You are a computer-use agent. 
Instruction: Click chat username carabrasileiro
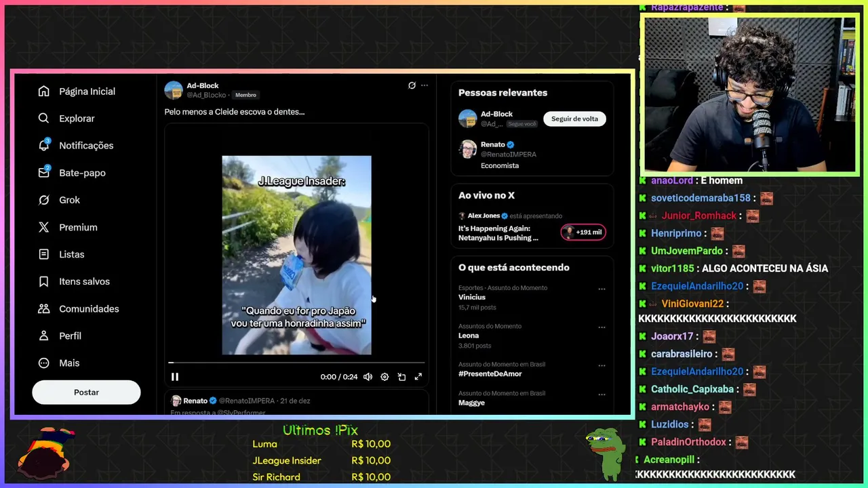click(682, 354)
